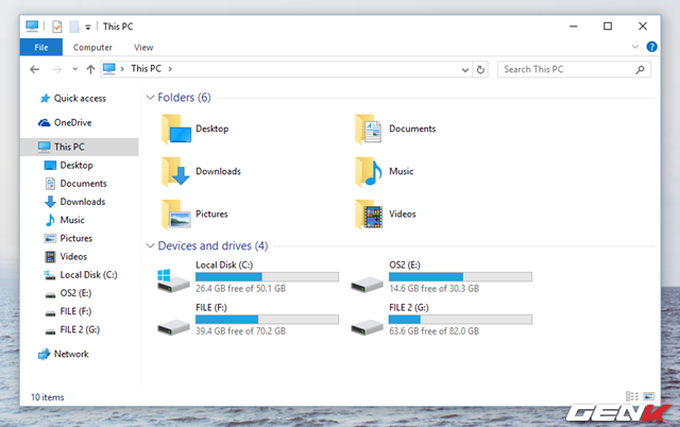Click the Search This PC field

click(568, 69)
